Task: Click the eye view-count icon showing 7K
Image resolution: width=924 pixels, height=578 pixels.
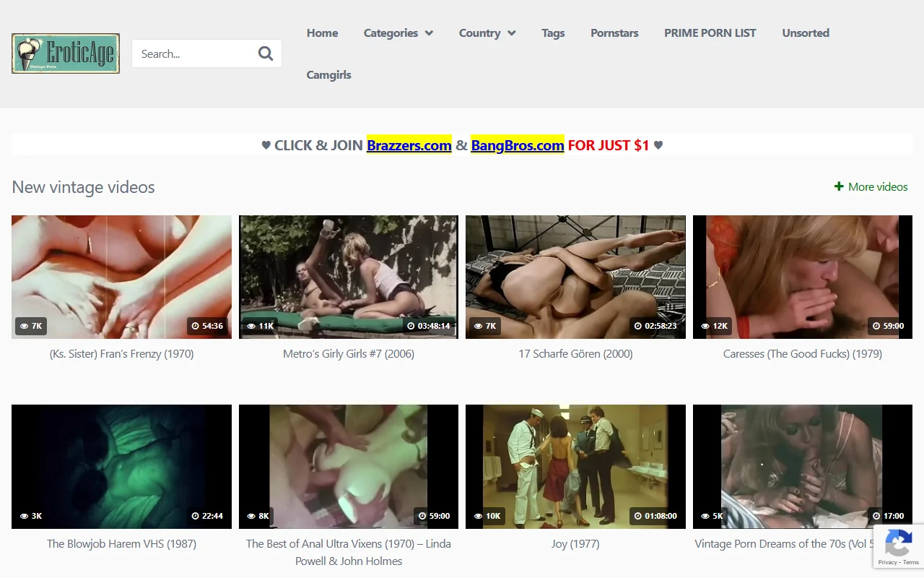Action: (23, 326)
